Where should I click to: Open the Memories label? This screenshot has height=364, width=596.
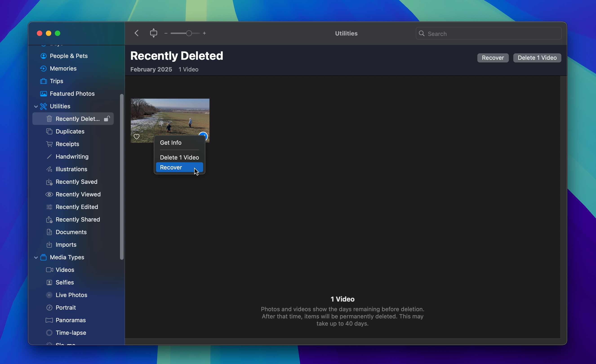click(x=63, y=69)
